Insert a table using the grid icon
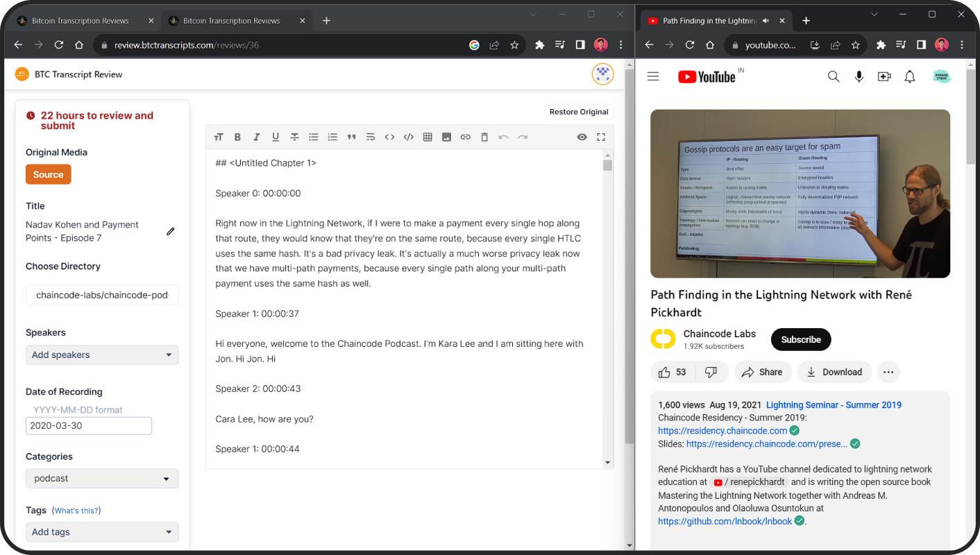This screenshot has height=555, width=980. coord(428,137)
